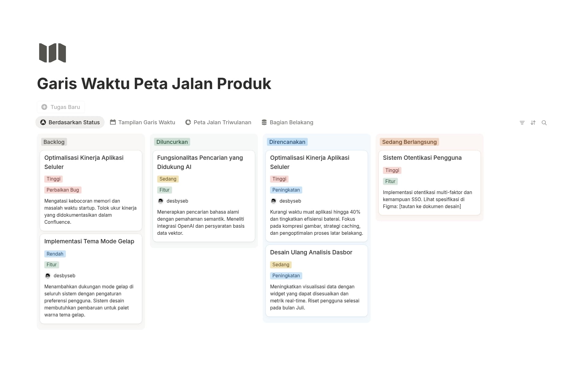The width and height of the screenshot is (588, 367).
Task: Click the plus icon beside Tugas Baru
Action: [x=44, y=107]
